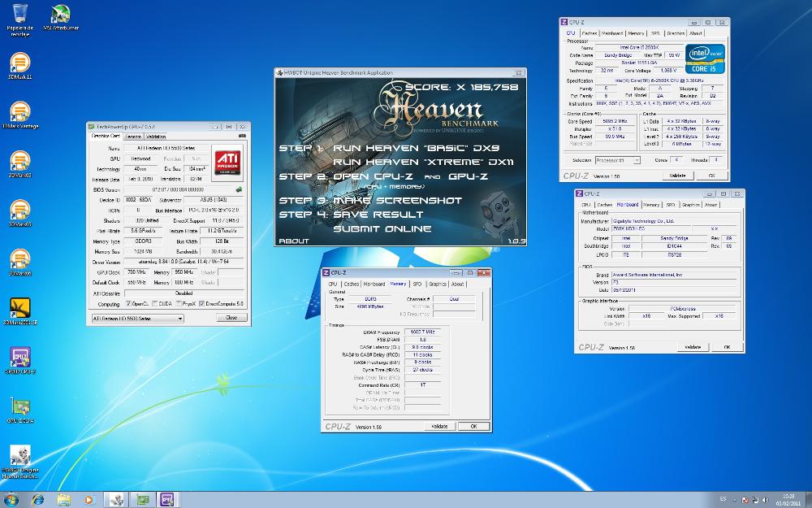
Task: Toggle the CUDA checkbox in GPU-Z
Action: pyautogui.click(x=155, y=304)
